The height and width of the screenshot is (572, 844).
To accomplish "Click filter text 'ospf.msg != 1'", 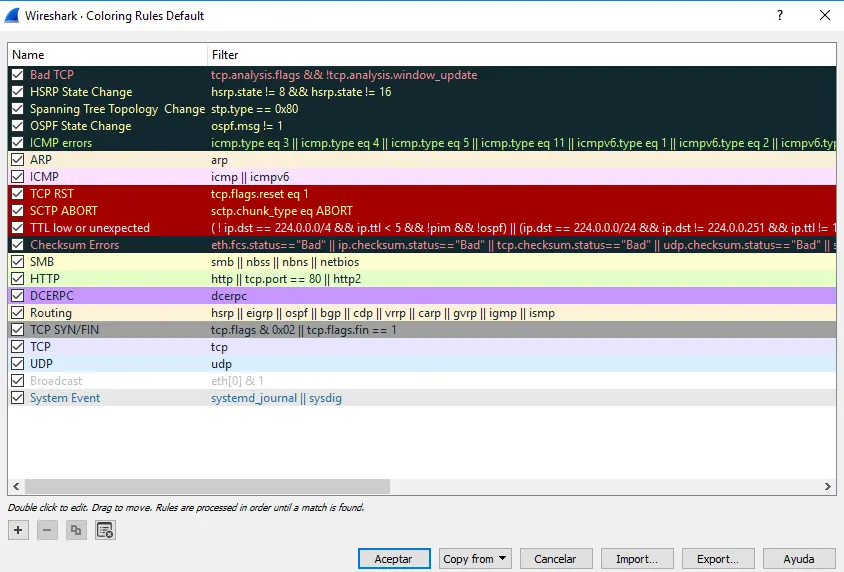I will [x=247, y=126].
